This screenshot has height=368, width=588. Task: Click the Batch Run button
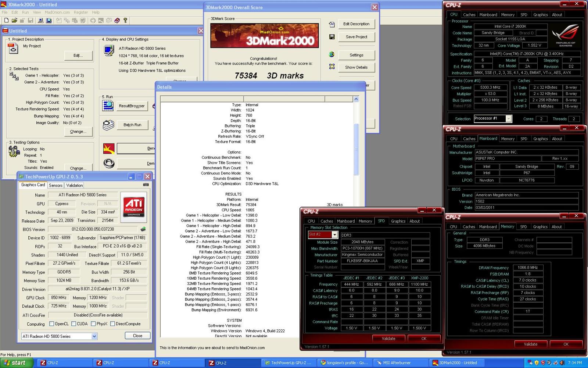132,125
